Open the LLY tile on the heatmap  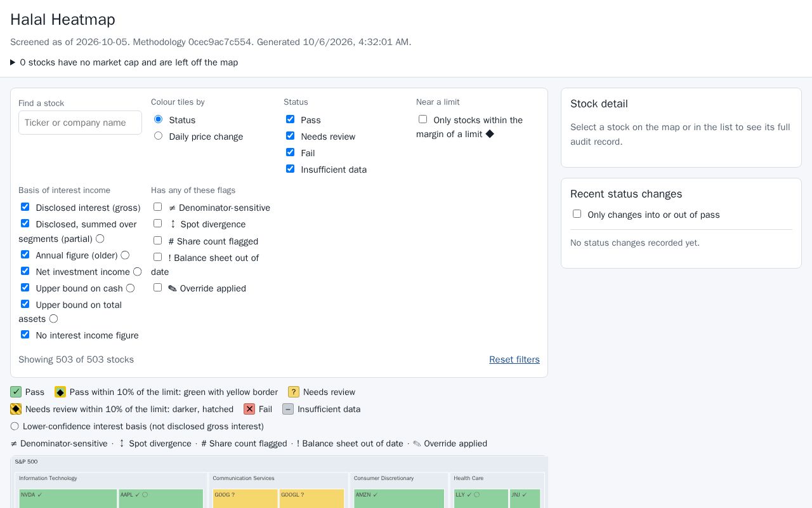click(481, 498)
